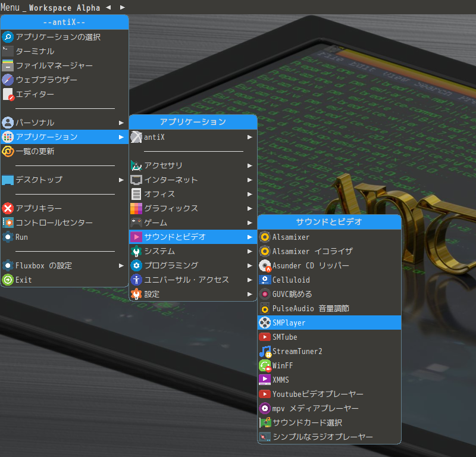This screenshot has width=476, height=457.
Task: Select the サウンドとビデオ menu entry
Action: [x=193, y=237]
